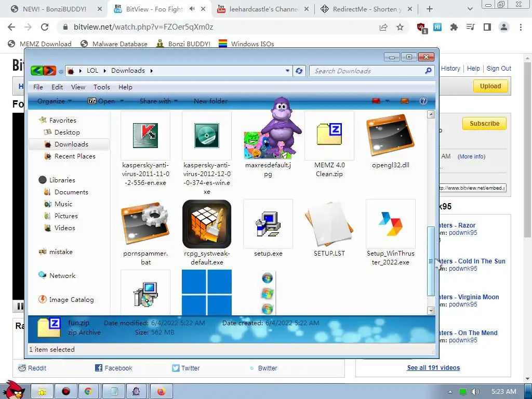Open the Chrome three-dot menu
The image size is (532, 399).
click(x=521, y=27)
